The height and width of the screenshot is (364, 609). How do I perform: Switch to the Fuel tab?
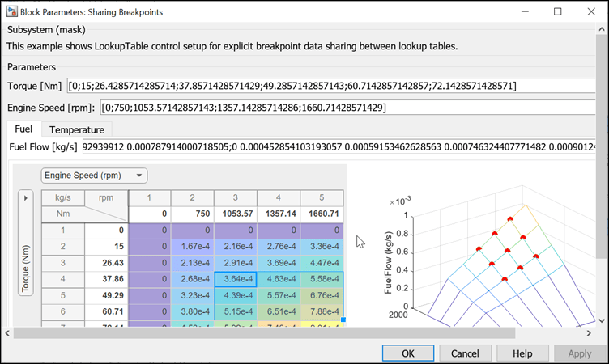coord(23,129)
